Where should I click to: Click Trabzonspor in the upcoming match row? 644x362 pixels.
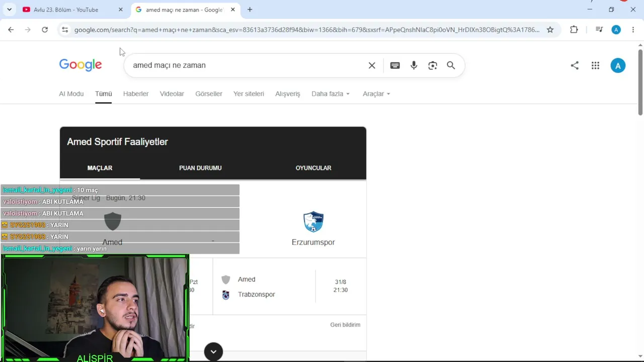click(x=257, y=295)
